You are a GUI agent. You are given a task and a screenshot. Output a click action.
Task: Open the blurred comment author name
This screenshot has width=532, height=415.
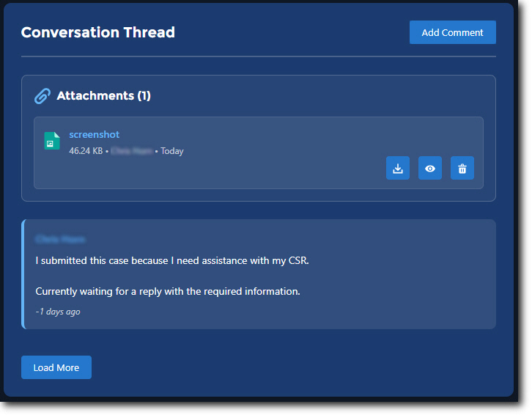click(x=60, y=239)
